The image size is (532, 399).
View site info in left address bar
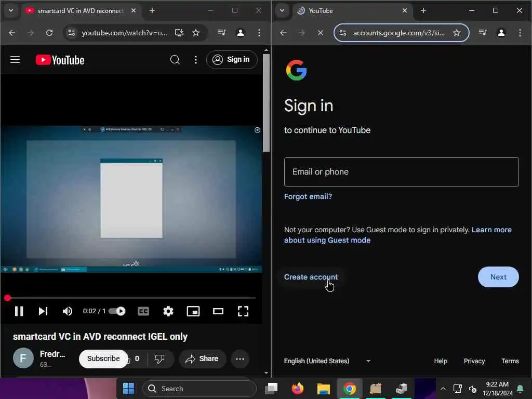point(72,33)
